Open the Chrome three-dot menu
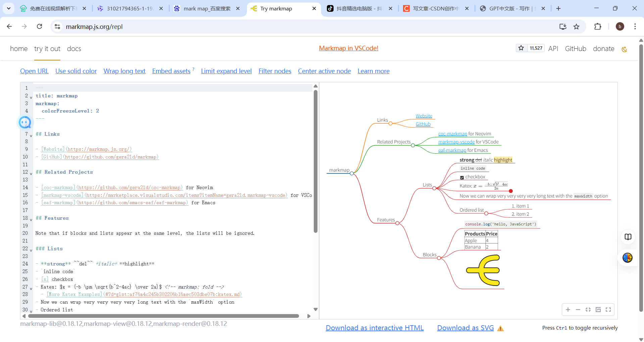This screenshot has height=342, width=644. [635, 27]
